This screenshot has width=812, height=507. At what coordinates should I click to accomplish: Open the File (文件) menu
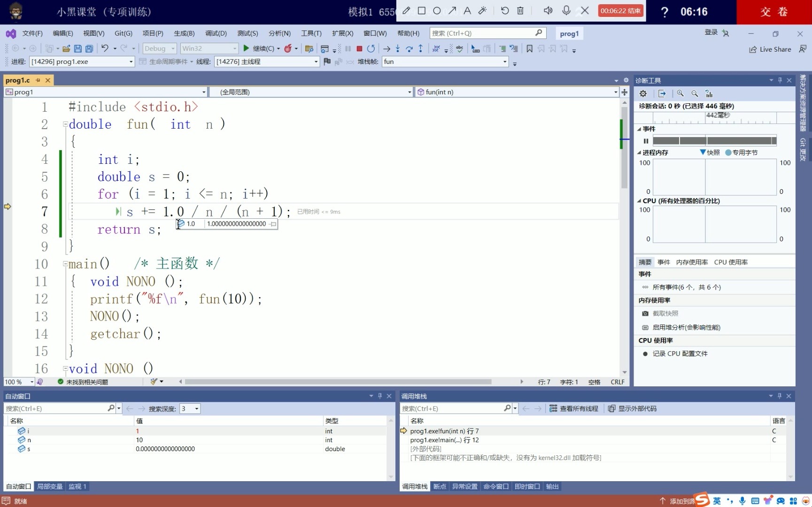click(32, 33)
